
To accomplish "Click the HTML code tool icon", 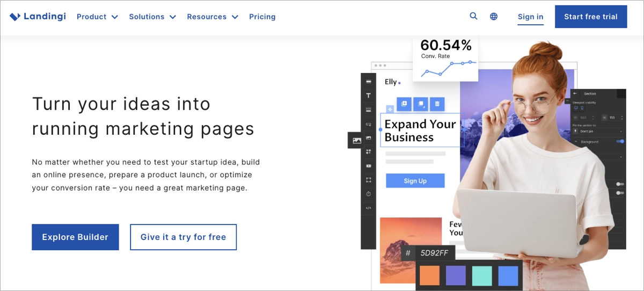I will point(369,208).
